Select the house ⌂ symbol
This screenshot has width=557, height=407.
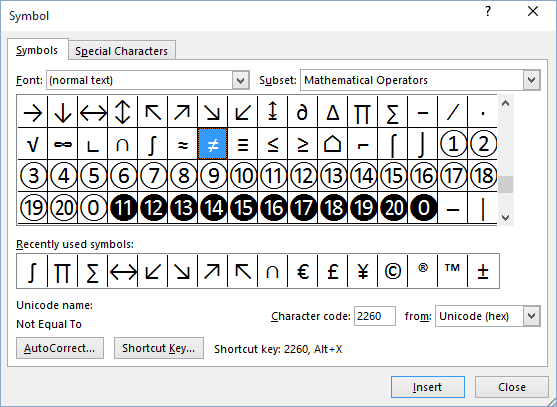pyautogui.click(x=332, y=144)
